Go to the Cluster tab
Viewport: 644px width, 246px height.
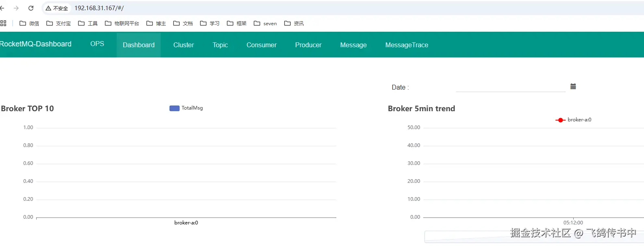pyautogui.click(x=183, y=45)
